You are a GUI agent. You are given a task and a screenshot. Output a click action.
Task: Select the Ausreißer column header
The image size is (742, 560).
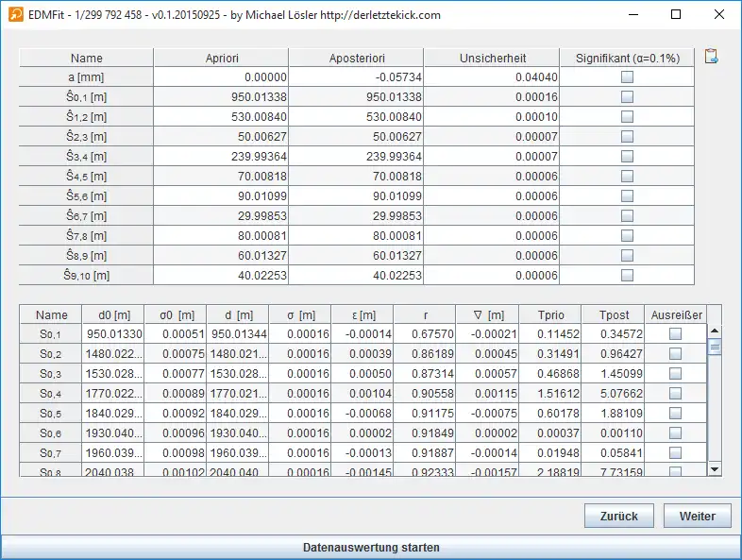[676, 314]
